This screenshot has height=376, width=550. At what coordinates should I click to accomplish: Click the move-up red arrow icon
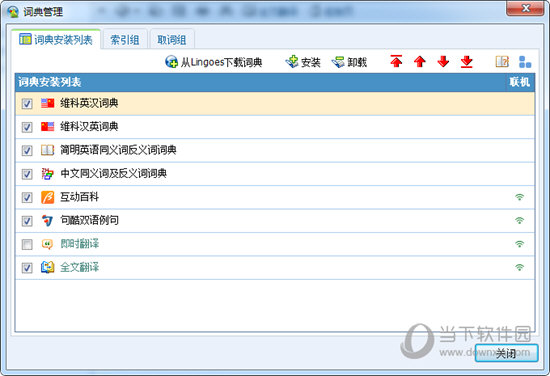(420, 61)
